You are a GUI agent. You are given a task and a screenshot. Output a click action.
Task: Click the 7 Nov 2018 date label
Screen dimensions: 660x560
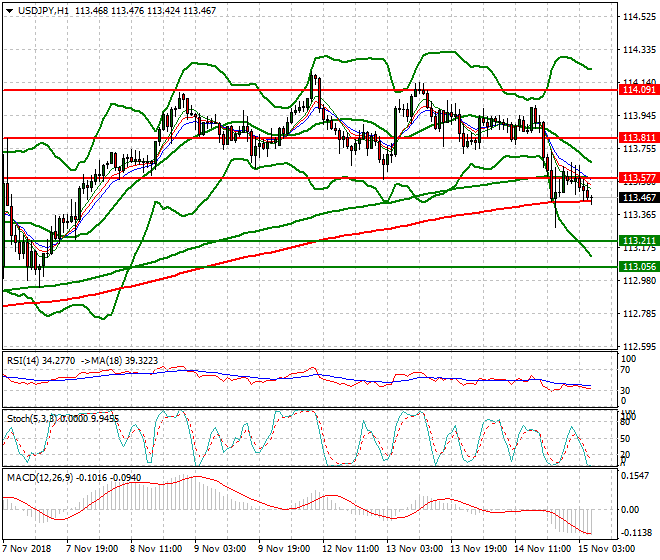pos(27,549)
